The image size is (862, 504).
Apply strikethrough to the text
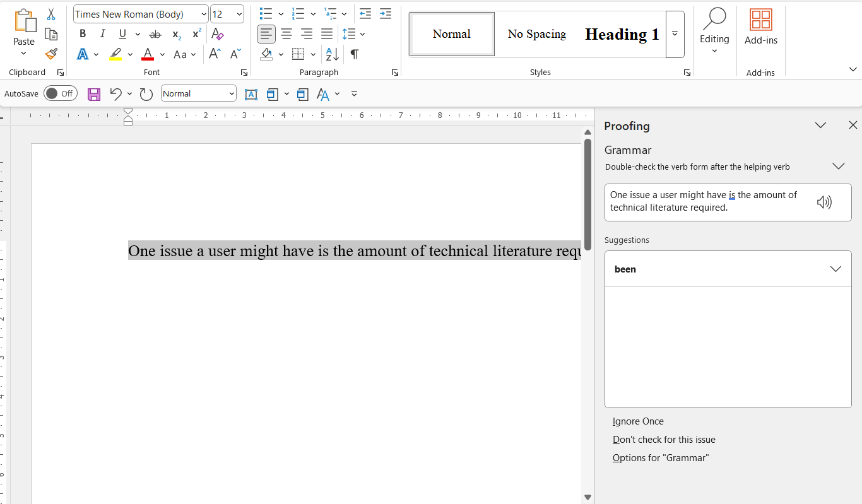pos(155,33)
